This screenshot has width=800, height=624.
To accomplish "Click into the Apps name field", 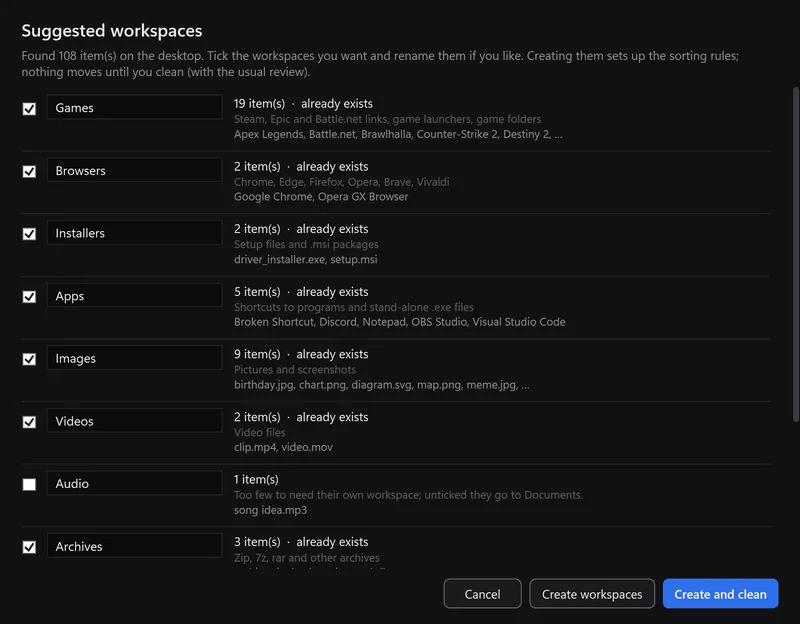I will (135, 296).
